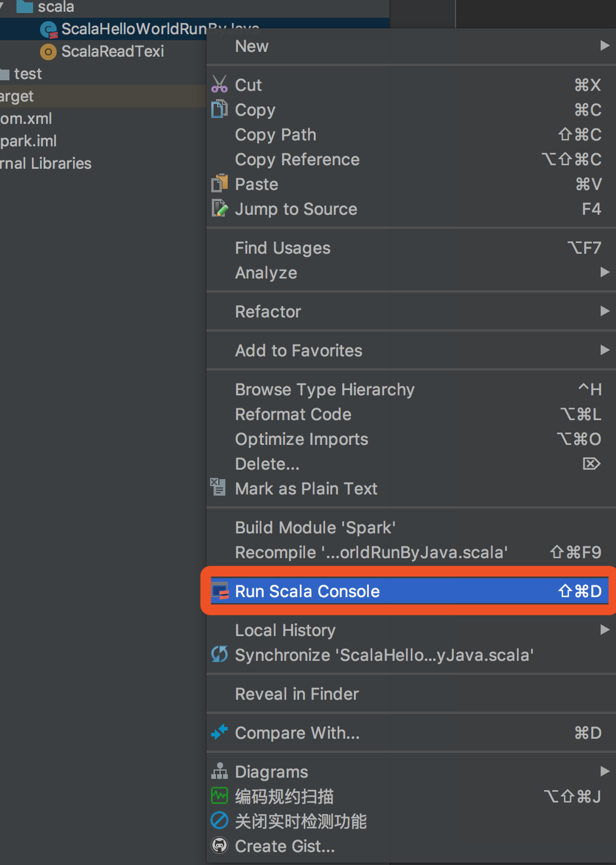The height and width of the screenshot is (865, 616).
Task: Click the Copy documents icon
Action: (x=219, y=109)
